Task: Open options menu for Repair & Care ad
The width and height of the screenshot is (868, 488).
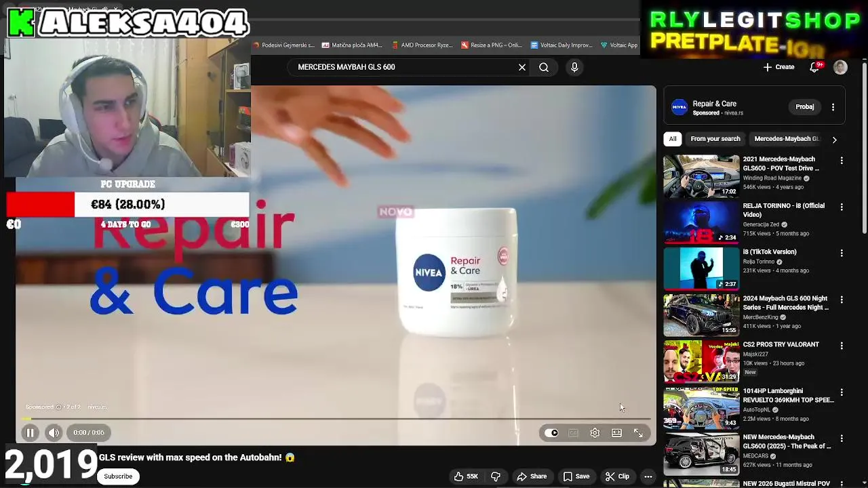Action: pyautogui.click(x=833, y=107)
